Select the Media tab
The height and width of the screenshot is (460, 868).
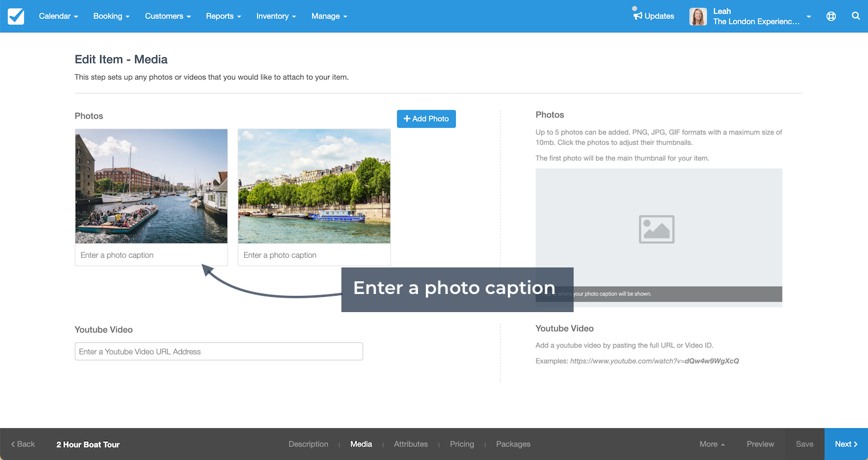point(361,444)
